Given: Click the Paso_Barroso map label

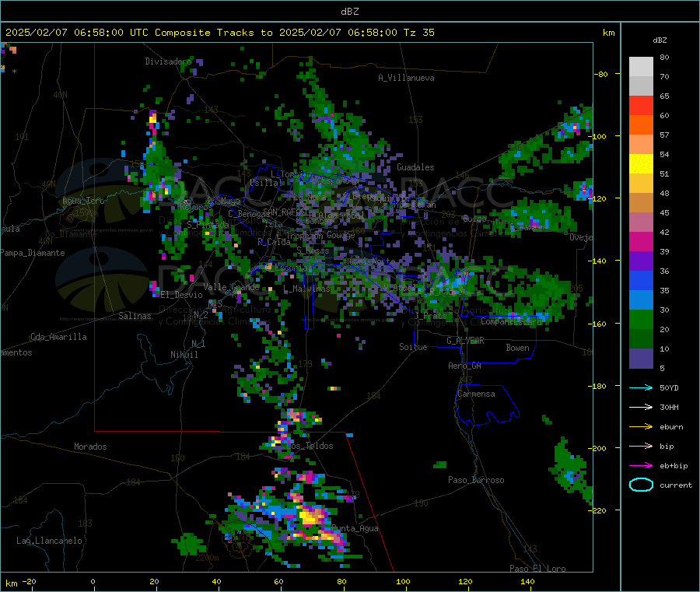Looking at the screenshot, I should [x=476, y=480].
